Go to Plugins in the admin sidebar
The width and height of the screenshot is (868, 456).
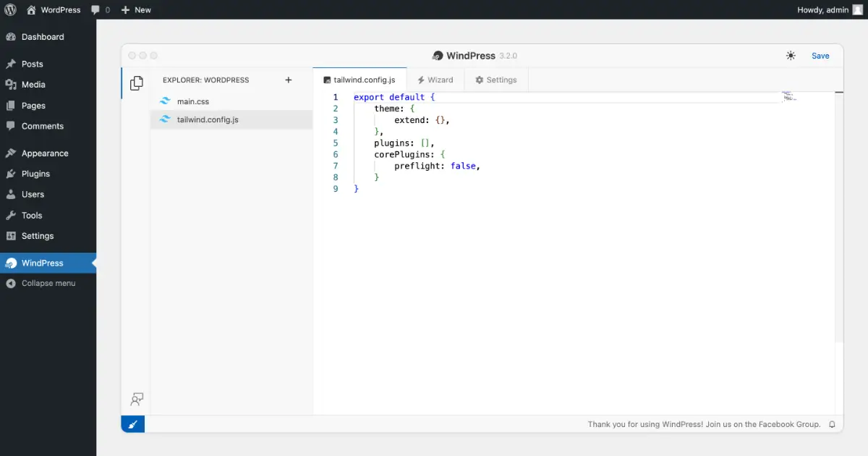(x=35, y=174)
